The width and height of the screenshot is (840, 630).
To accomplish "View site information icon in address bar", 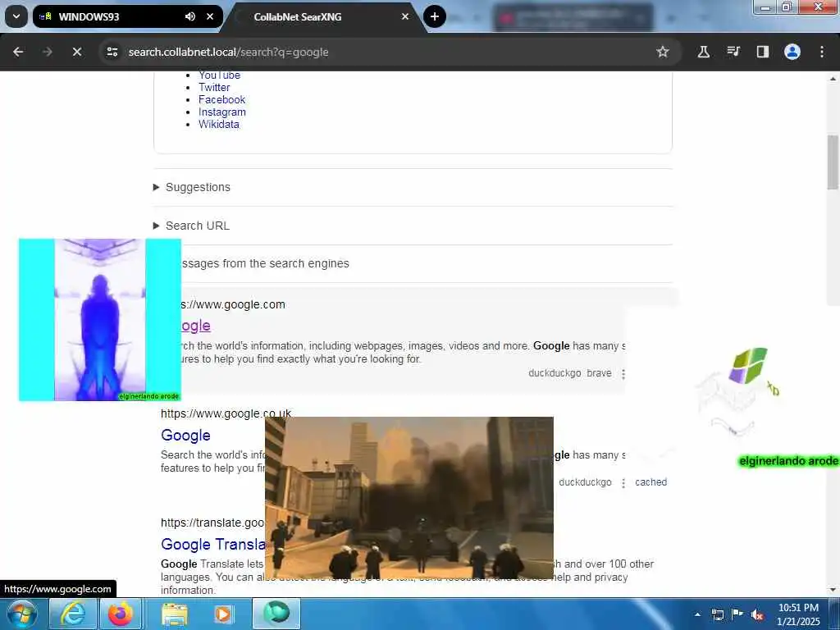I will pyautogui.click(x=112, y=52).
